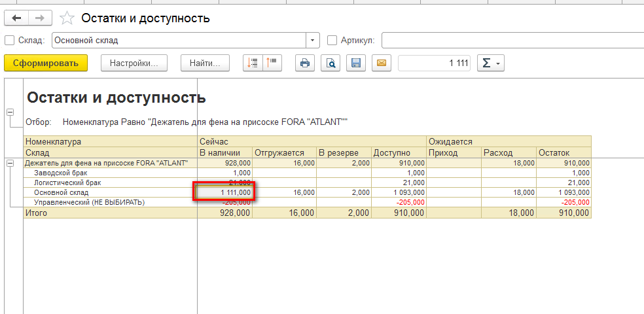Image resolution: width=644 pixels, height=314 pixels.
Task: Collapse the Отбор filter section group
Action: (x=10, y=112)
